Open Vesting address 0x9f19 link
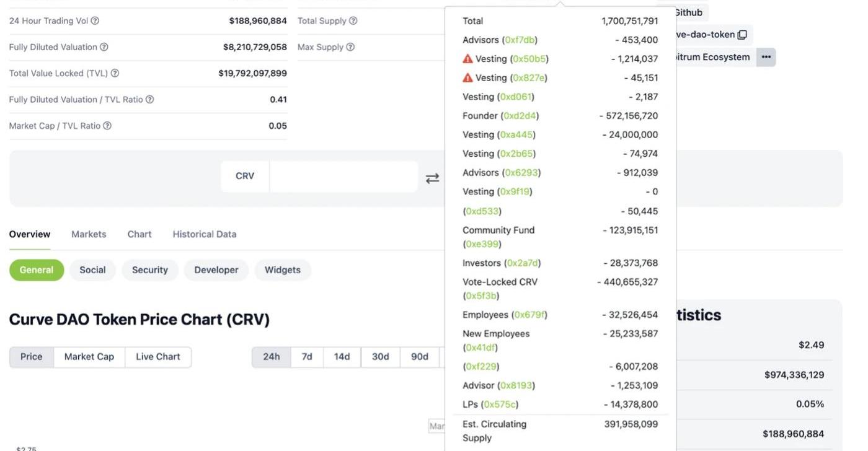The width and height of the screenshot is (868, 451). click(x=515, y=191)
